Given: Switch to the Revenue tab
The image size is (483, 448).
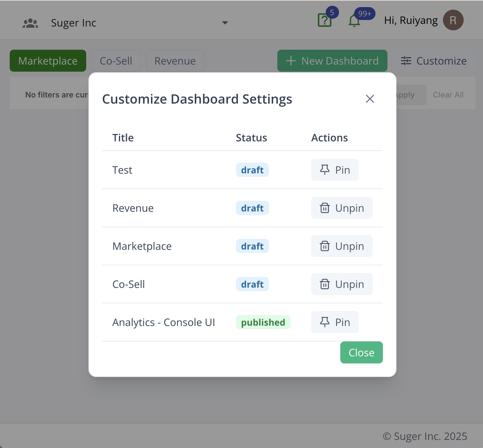Looking at the screenshot, I should (175, 61).
